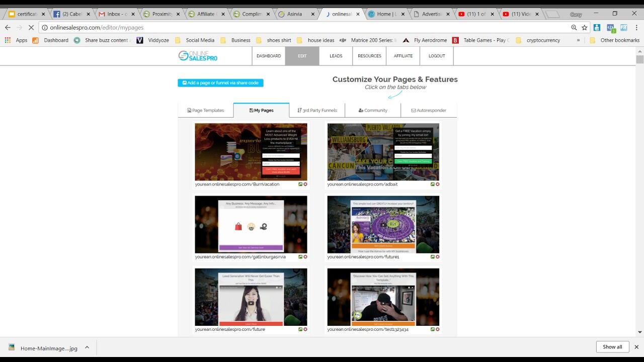Expand the hidden bookmarks overflow chevron
This screenshot has height=362, width=644.
[578, 40]
